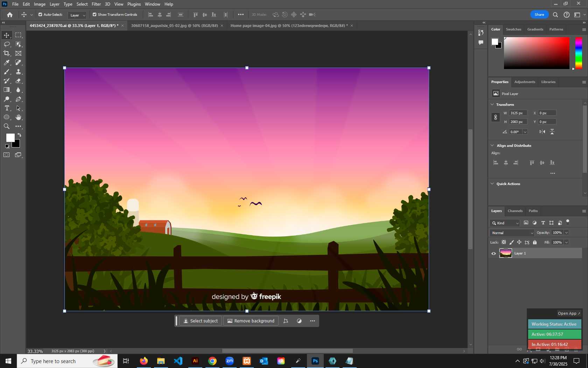
Task: Click the hue spectrum slider
Action: click(x=579, y=53)
